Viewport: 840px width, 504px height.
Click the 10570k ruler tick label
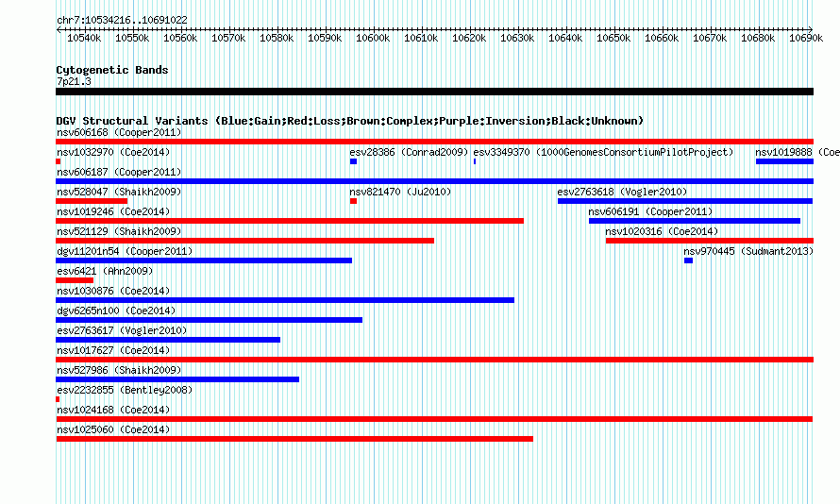click(228, 38)
